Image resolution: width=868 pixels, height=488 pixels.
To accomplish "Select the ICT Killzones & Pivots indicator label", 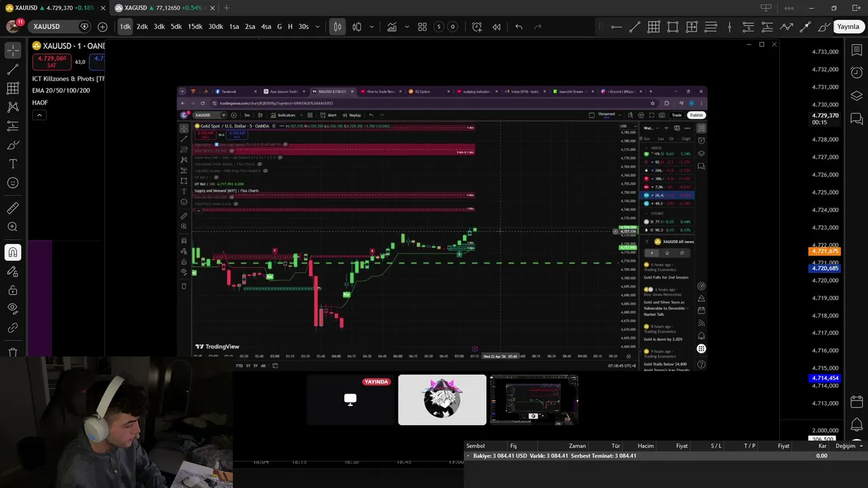I will (x=68, y=79).
